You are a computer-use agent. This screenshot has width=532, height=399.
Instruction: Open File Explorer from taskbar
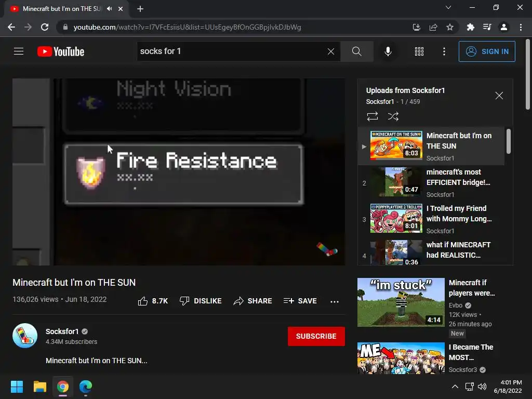(39, 387)
